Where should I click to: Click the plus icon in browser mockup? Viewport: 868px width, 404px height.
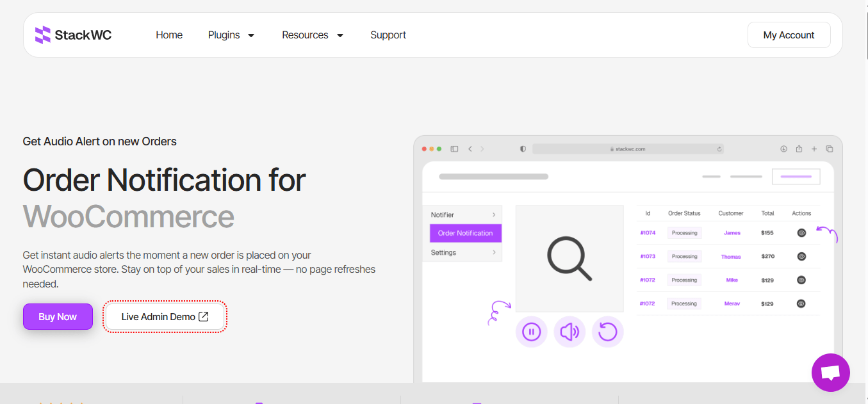(814, 149)
